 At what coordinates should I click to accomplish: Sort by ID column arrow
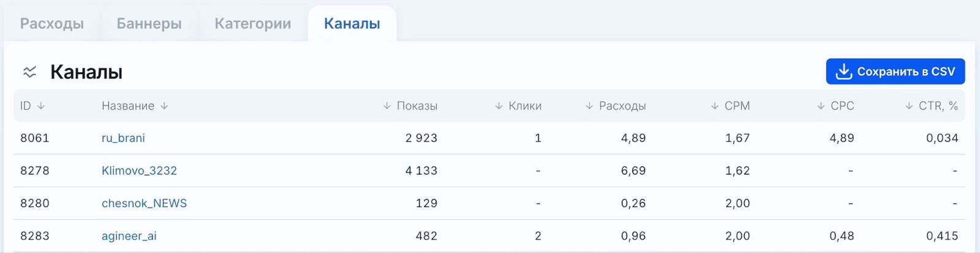41,106
